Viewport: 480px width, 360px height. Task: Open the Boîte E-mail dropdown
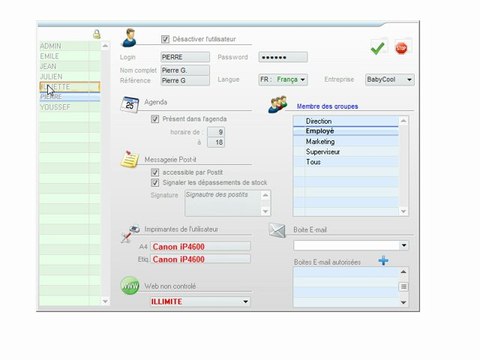[x=351, y=246]
